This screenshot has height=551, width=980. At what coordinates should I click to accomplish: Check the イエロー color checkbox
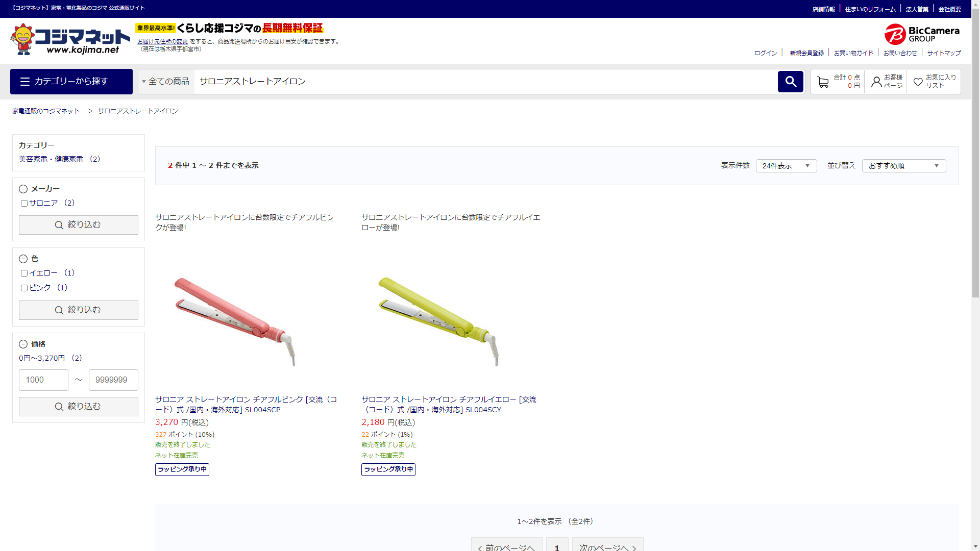coord(24,273)
